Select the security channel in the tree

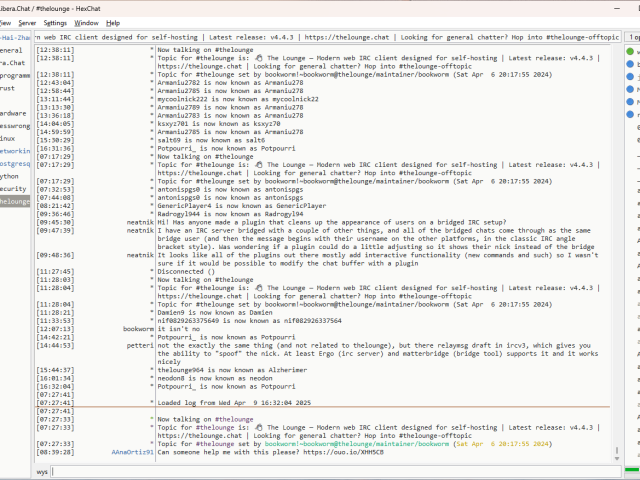click(x=13, y=188)
